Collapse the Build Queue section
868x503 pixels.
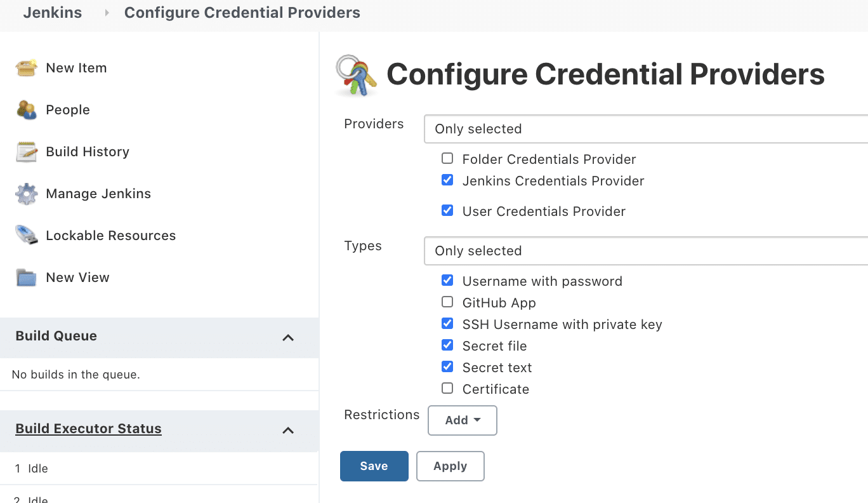[289, 337]
